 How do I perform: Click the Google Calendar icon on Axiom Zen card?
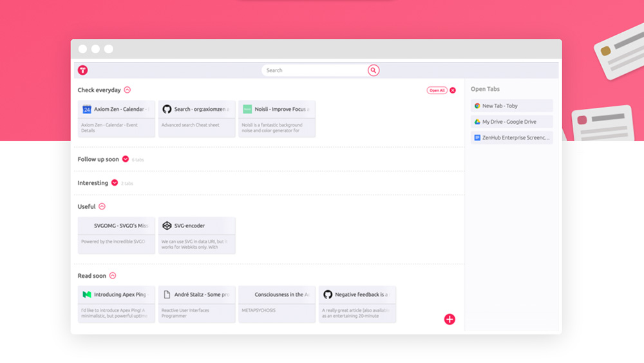(x=87, y=110)
